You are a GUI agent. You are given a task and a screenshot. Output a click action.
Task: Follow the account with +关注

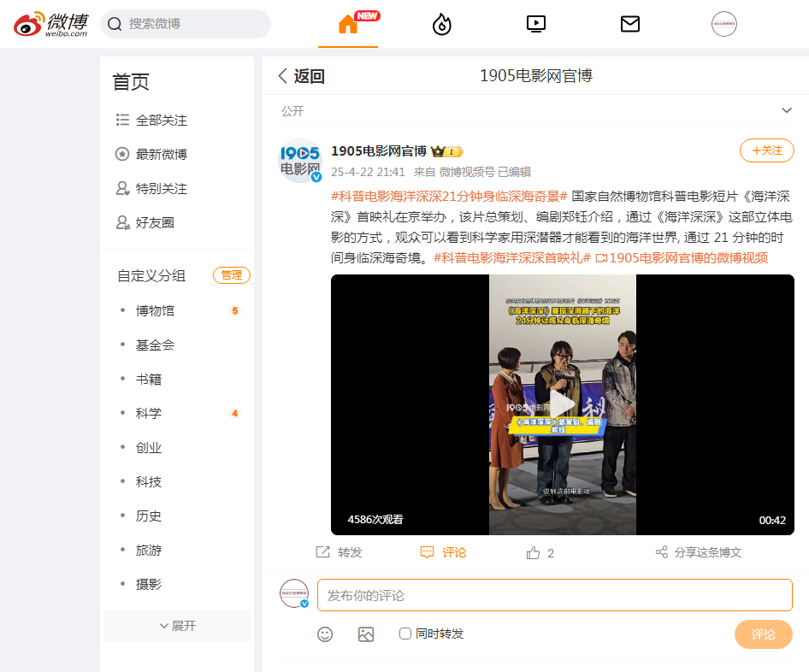[767, 150]
